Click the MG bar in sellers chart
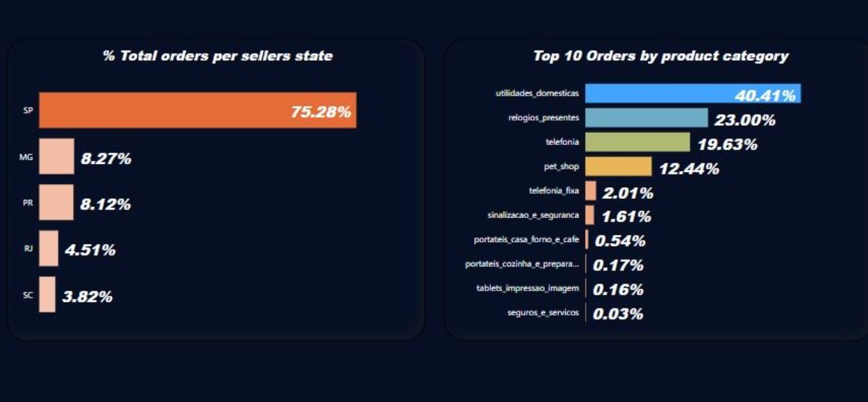Viewport: 868px width, 402px height. click(57, 156)
